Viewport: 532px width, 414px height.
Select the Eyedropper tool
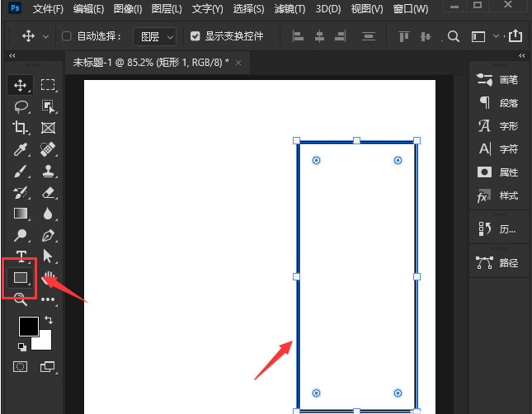(21, 149)
